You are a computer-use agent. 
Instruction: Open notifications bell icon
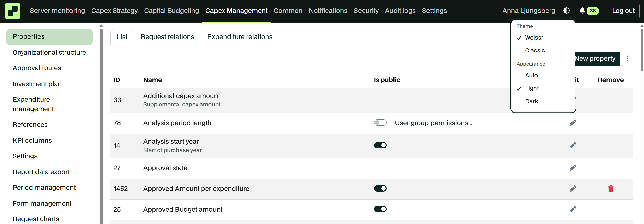tap(582, 11)
